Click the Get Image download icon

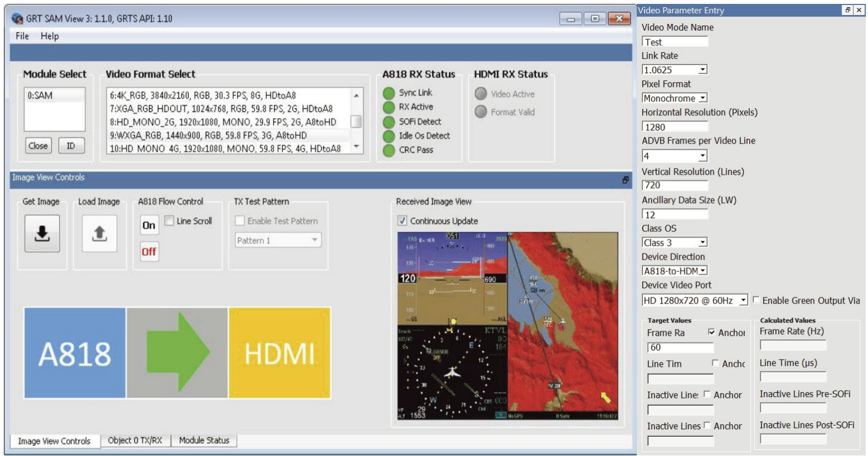tap(42, 233)
